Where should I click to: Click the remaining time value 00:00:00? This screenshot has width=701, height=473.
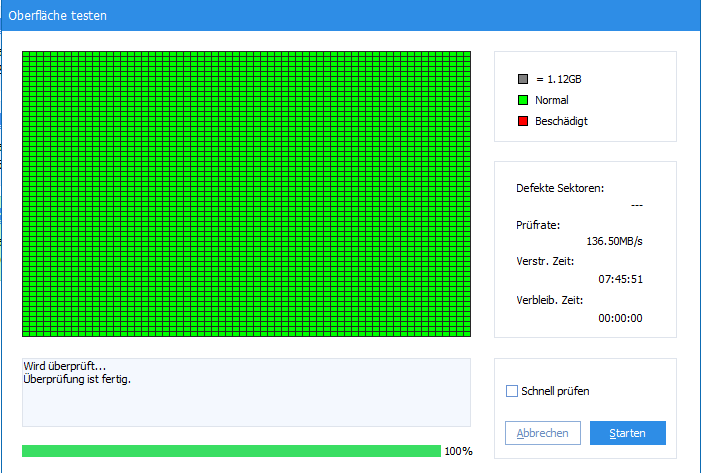point(621,318)
